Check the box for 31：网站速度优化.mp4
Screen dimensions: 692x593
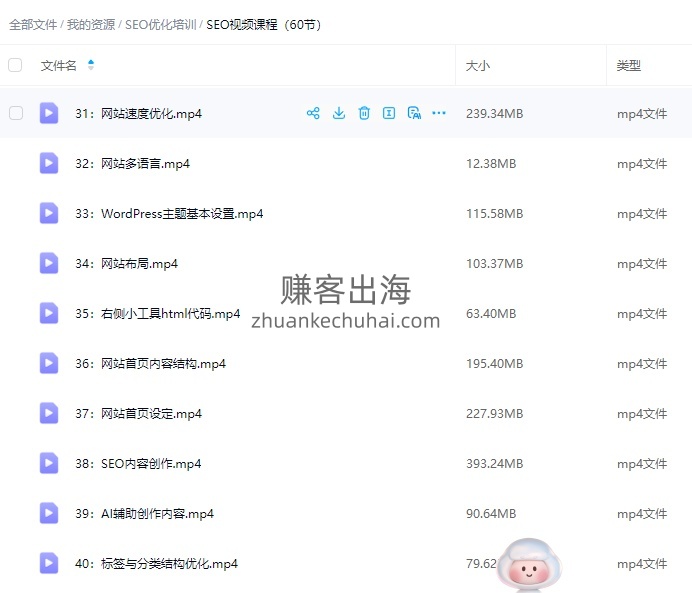(16, 113)
